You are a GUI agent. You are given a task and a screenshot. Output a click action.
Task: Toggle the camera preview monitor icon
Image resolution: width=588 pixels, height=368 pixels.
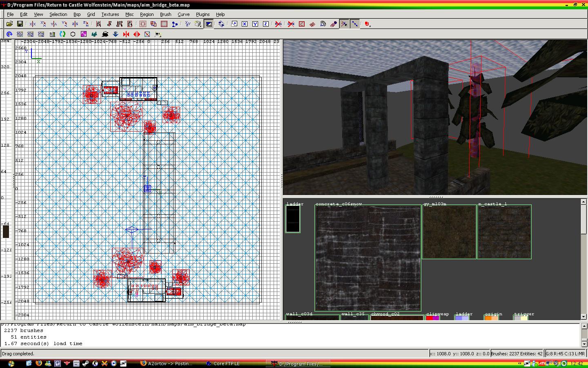[x=209, y=24]
